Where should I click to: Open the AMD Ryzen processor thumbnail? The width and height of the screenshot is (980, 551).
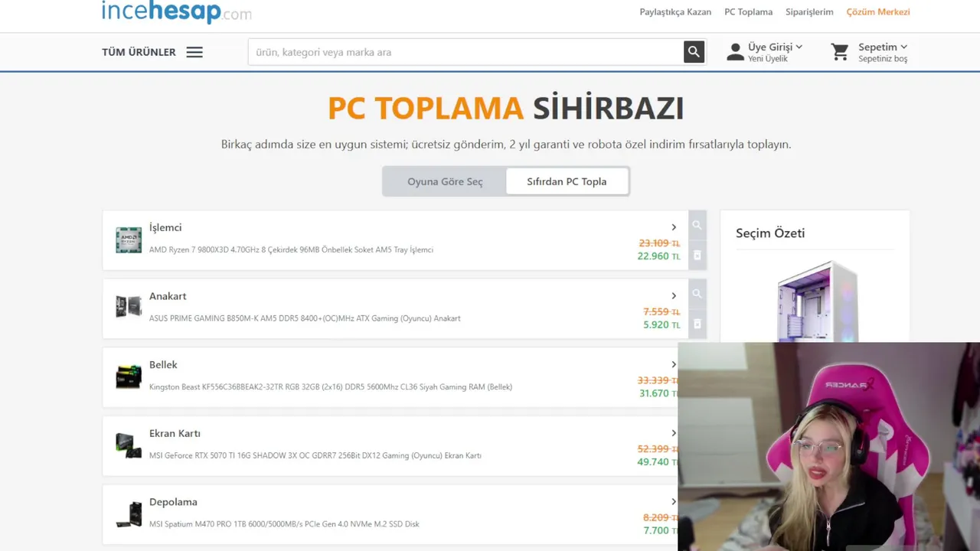(x=129, y=240)
